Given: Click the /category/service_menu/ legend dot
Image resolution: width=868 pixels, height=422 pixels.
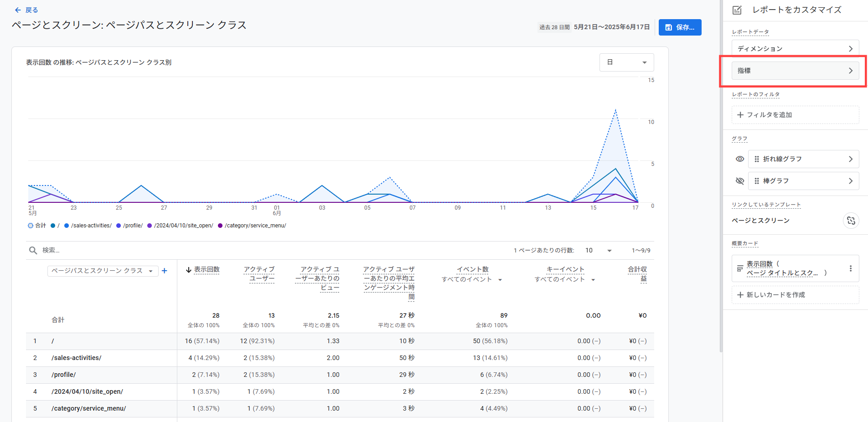Looking at the screenshot, I should coord(220,226).
